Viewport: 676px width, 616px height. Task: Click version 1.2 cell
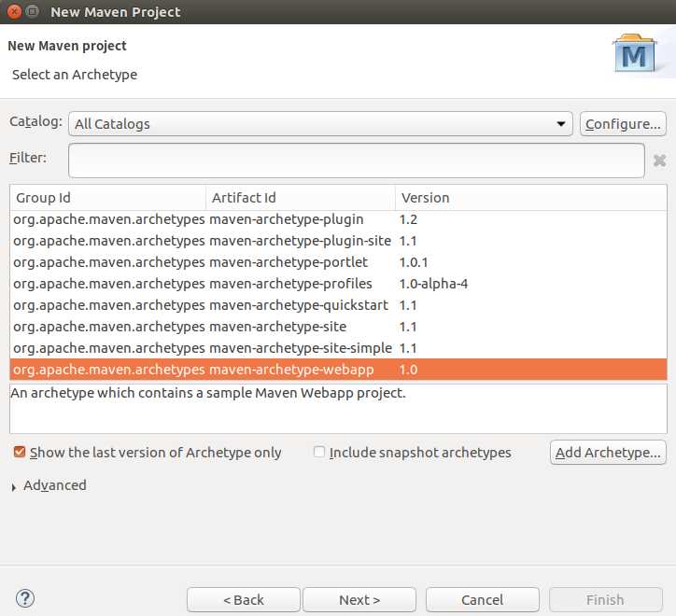pyautogui.click(x=408, y=219)
